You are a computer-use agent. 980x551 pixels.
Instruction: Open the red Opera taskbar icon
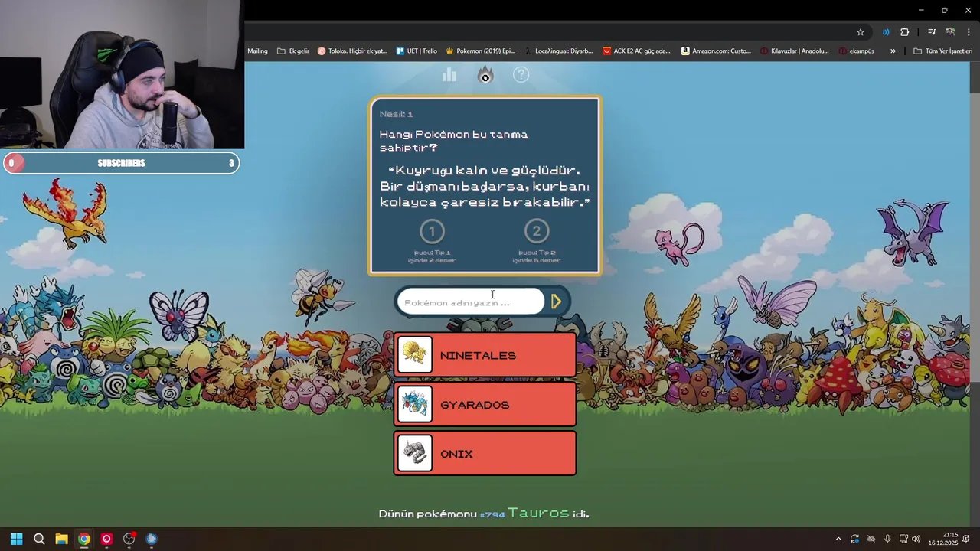point(106,539)
